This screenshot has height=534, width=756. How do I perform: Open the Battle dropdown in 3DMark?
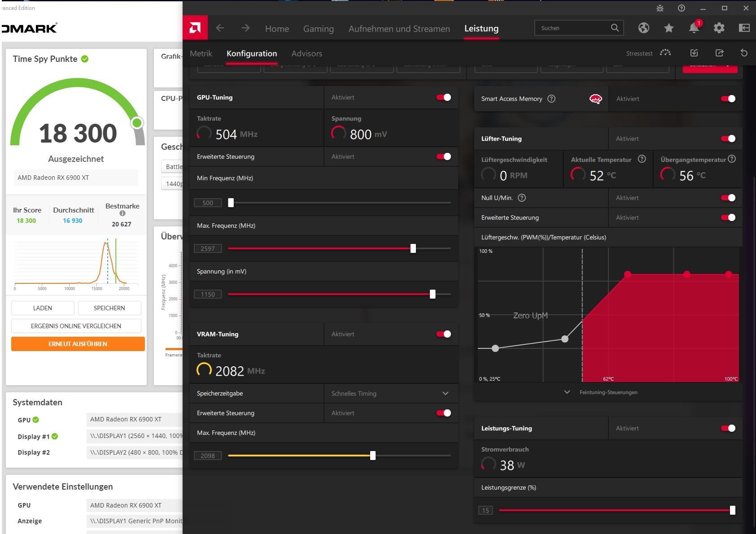172,167
